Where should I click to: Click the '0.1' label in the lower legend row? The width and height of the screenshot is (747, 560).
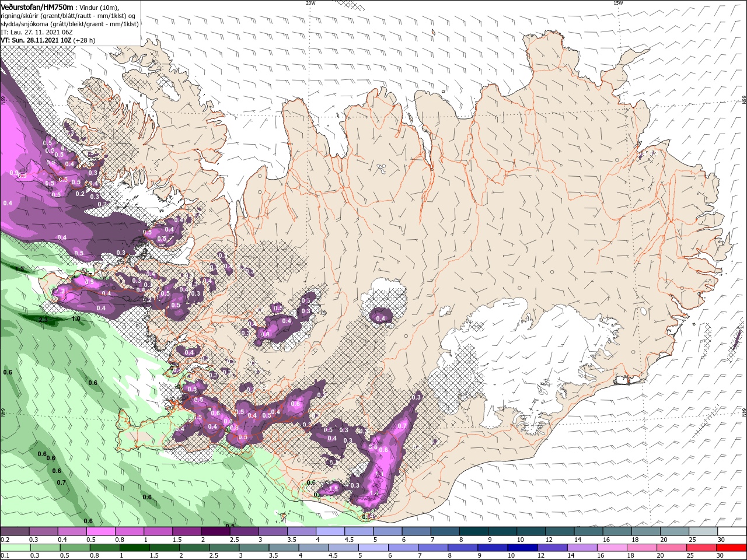pyautogui.click(x=5, y=555)
